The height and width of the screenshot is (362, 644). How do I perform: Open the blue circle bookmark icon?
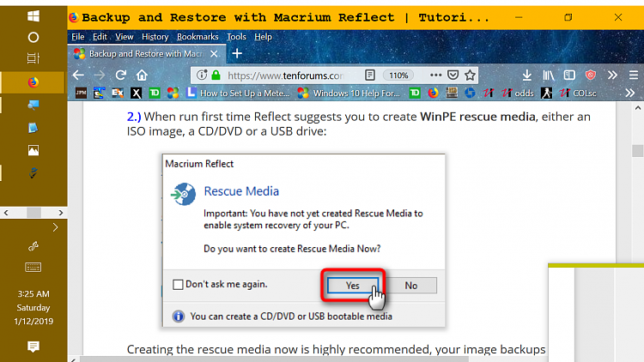470,94
